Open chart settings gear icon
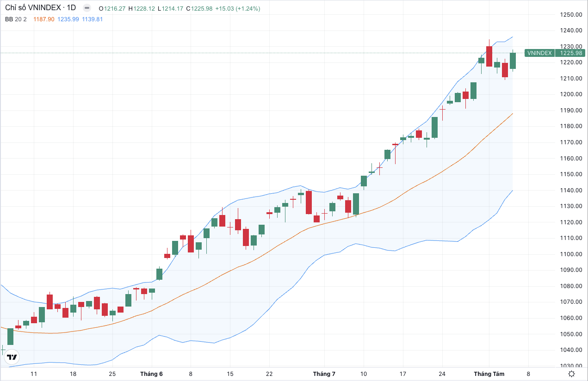 (571, 374)
